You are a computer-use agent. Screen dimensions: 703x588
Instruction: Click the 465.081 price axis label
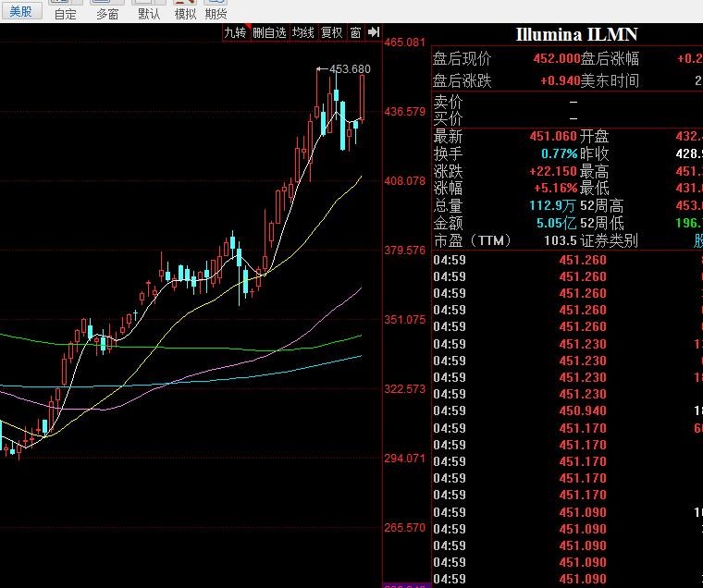point(404,43)
